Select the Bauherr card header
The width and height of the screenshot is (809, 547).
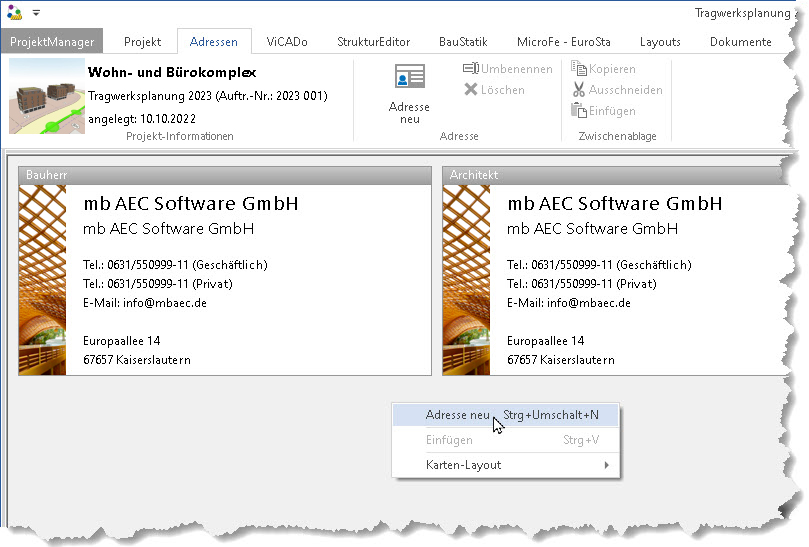pos(225,175)
